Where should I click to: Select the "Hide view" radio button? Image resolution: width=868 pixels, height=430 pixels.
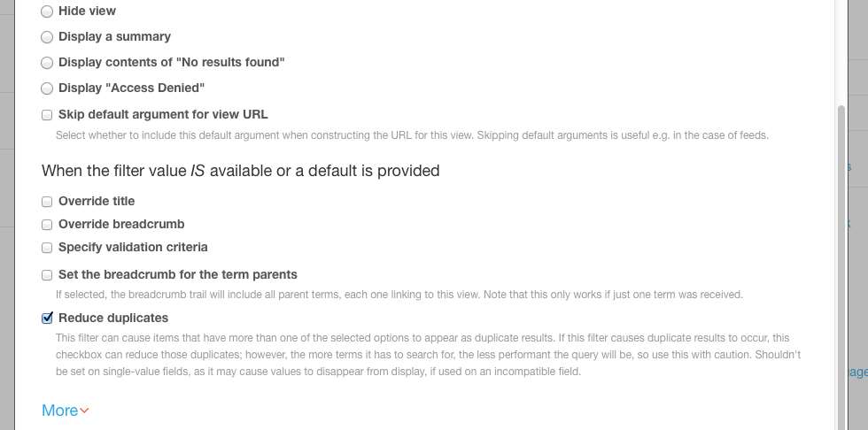47,12
